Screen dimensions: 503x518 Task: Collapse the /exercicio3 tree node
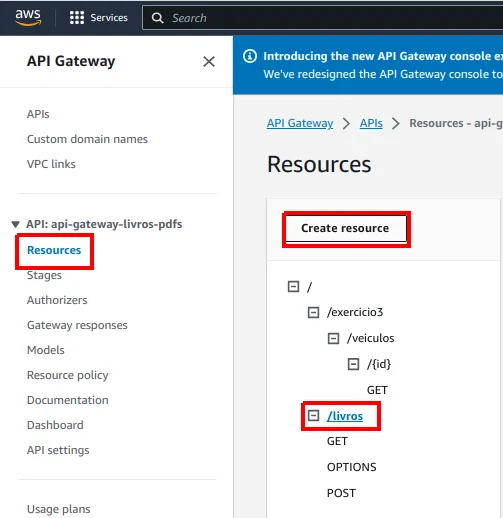click(313, 312)
